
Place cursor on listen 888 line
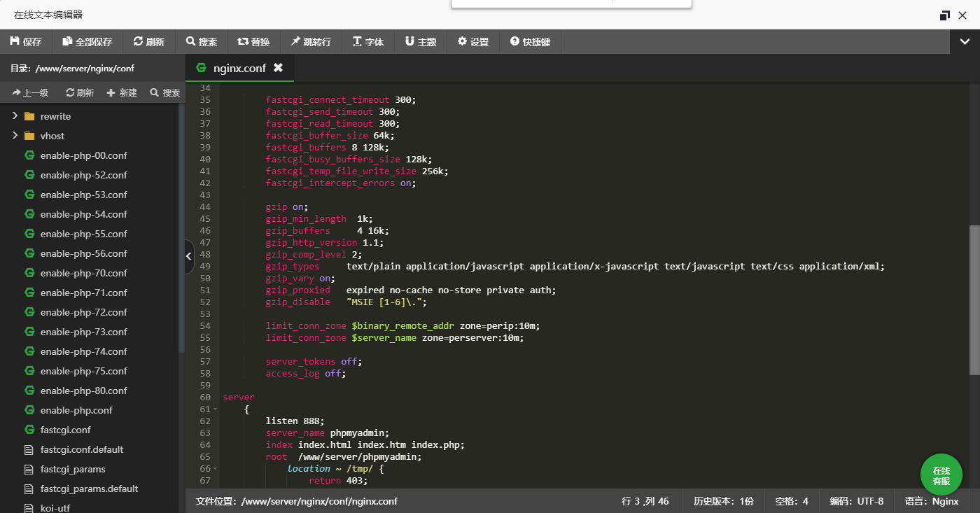tap(295, 421)
